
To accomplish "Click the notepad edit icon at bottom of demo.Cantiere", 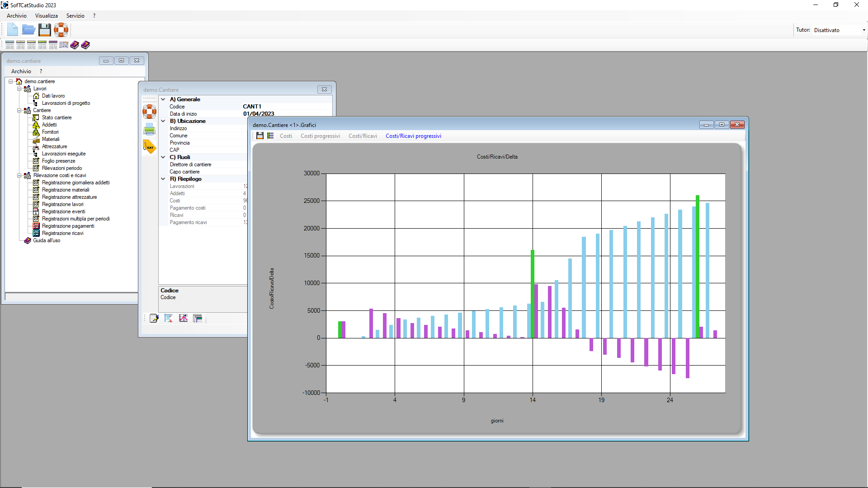I will point(154,318).
